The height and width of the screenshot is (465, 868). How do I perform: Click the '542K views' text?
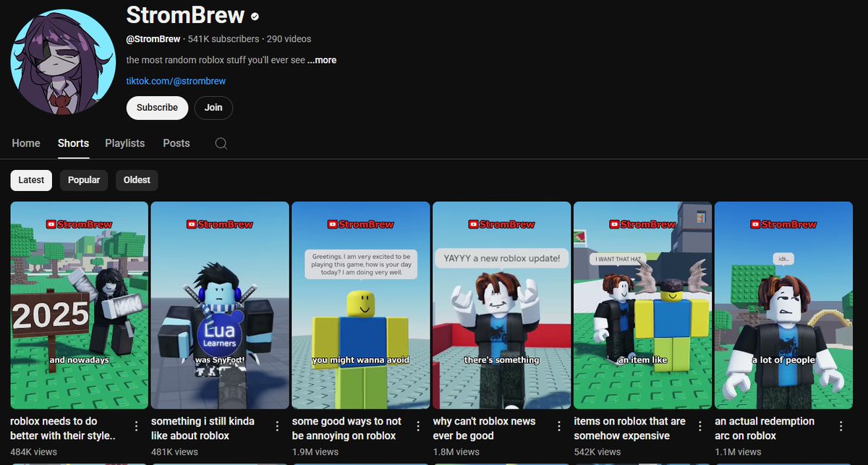598,451
